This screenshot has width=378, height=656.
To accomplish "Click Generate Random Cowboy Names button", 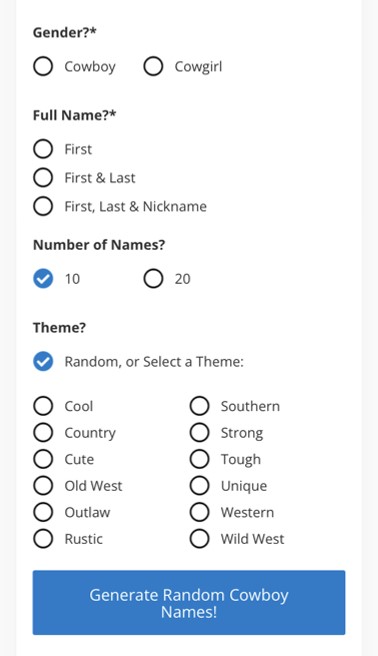I will 189,602.
